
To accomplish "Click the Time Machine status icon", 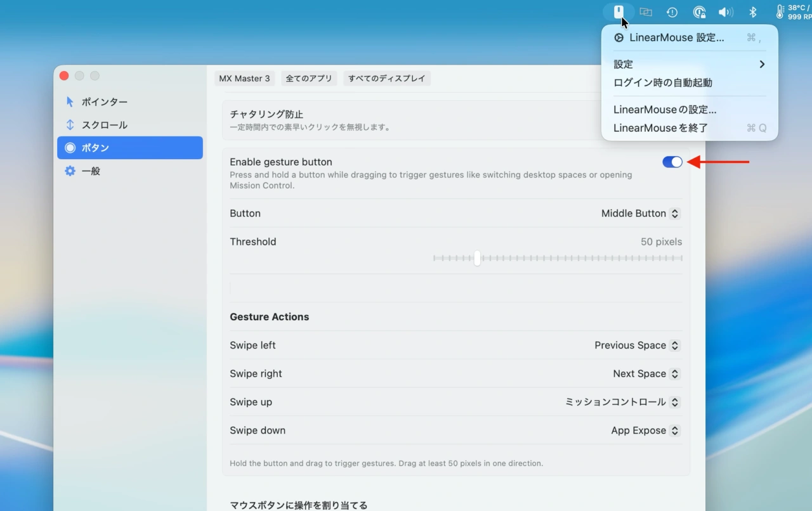I will click(672, 11).
